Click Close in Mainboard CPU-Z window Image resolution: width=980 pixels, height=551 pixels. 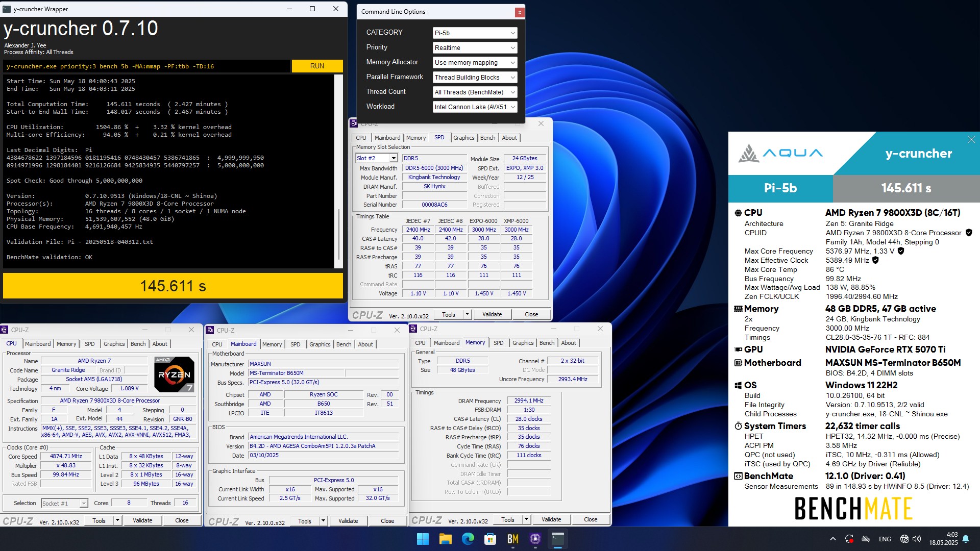pos(387,521)
